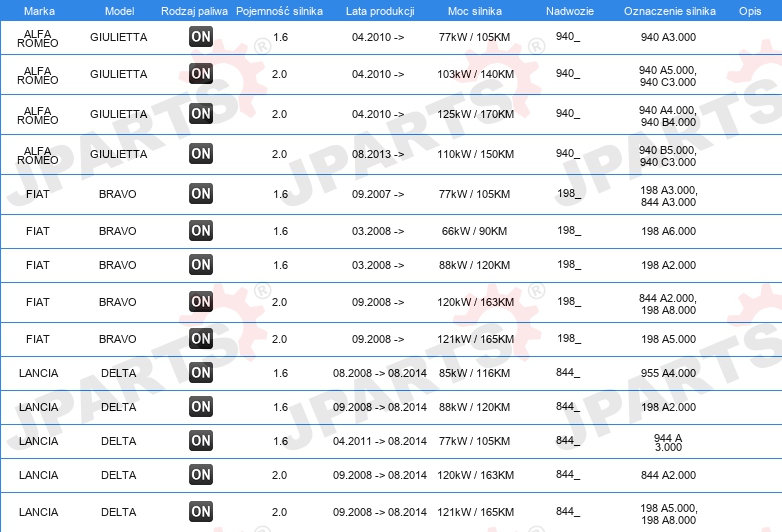Click FIAT in the 66kW / 90KM row
Viewport: 782px width, 532px height.
(38, 231)
